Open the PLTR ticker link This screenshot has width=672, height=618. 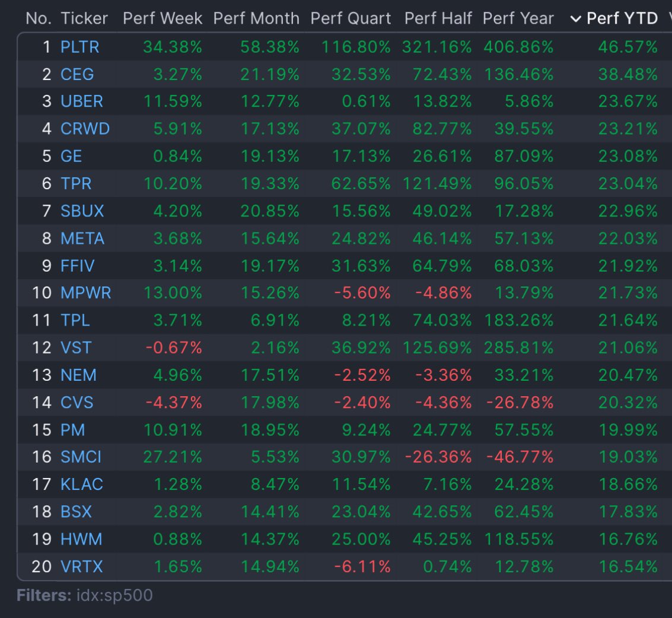(79, 47)
